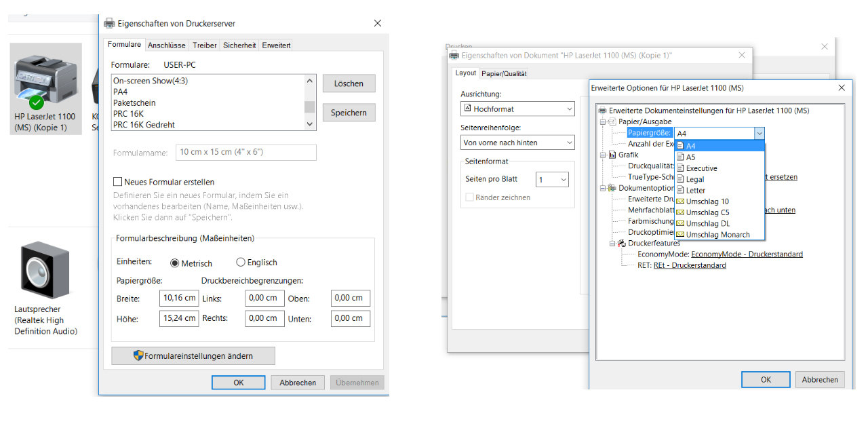
Task: Open the Seitenreihenfolge dropdown
Action: pos(517,142)
